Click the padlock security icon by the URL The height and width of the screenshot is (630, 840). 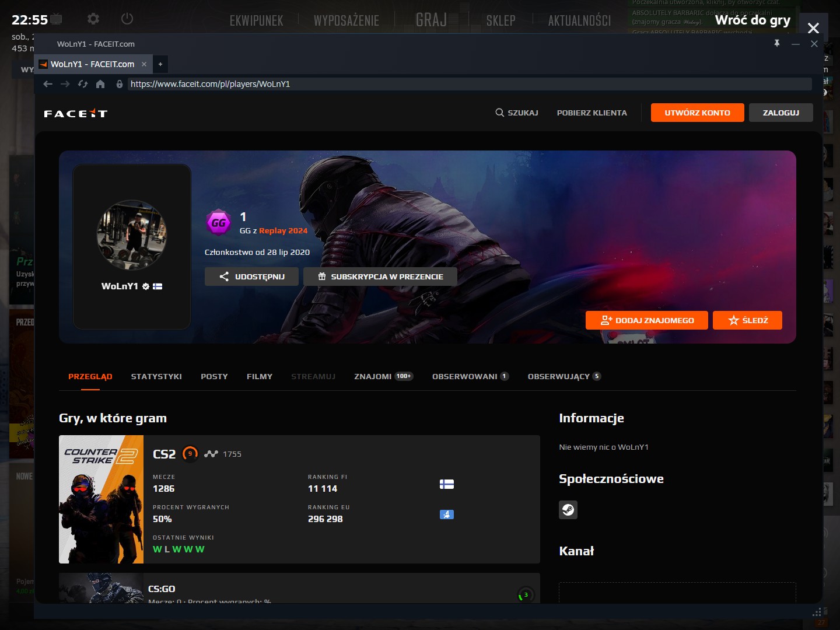pyautogui.click(x=120, y=84)
